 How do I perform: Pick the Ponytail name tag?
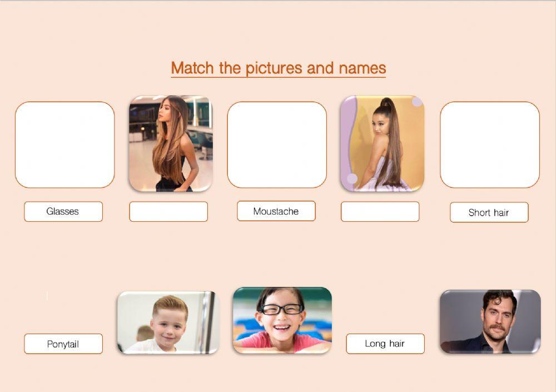[x=63, y=344]
